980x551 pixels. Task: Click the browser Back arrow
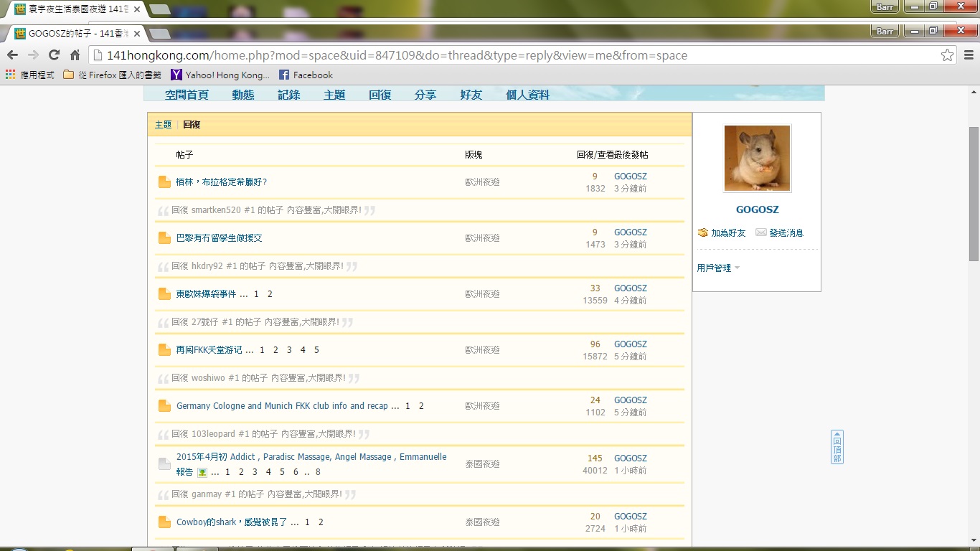[13, 55]
